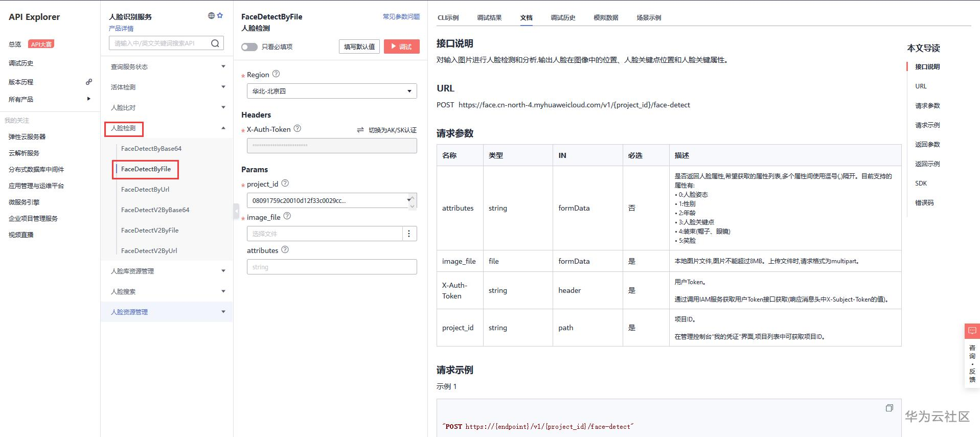980x437 pixels.
Task: Click the help icon beside Region
Action: [x=276, y=74]
